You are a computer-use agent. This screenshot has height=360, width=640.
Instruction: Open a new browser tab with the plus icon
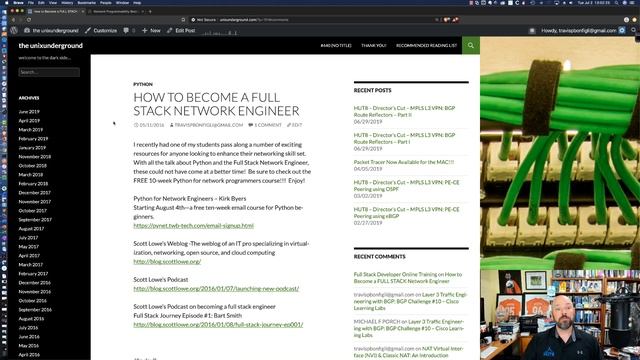pyautogui.click(x=150, y=11)
